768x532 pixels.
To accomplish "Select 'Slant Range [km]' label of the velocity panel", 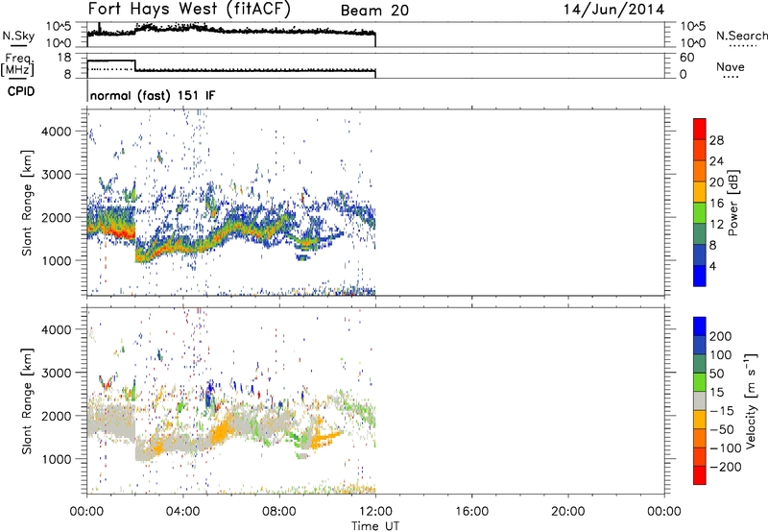I will click(27, 400).
